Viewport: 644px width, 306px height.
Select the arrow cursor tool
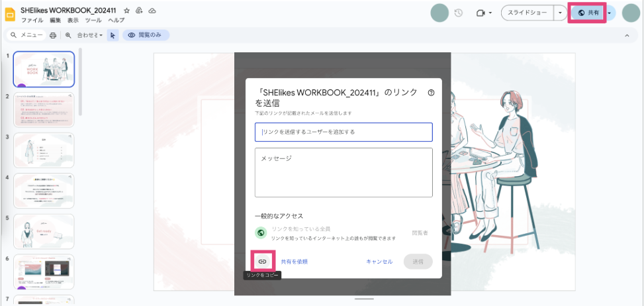click(x=113, y=35)
